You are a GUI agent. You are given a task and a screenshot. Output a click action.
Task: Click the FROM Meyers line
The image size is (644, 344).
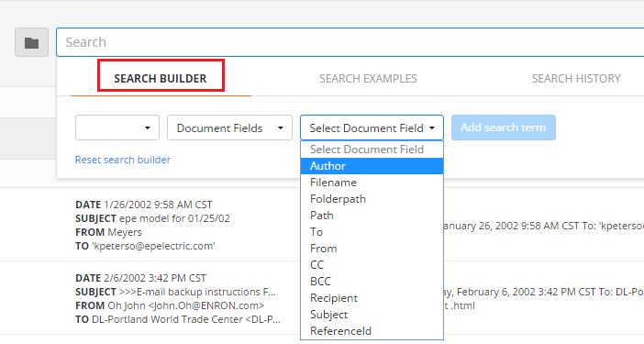[x=108, y=232]
